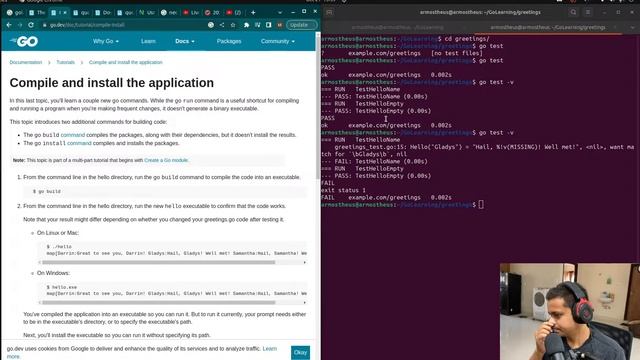This screenshot has height=360, width=640.
Task: Click right arrow of Linux code scrollbar
Action: [x=304, y=262]
